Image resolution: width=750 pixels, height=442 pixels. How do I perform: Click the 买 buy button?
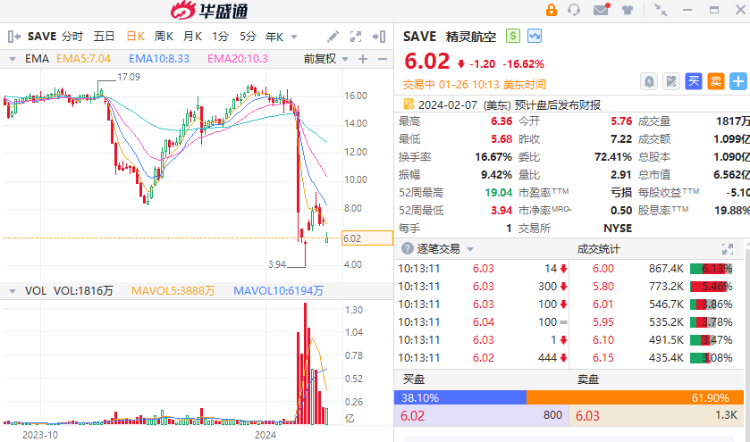(x=693, y=81)
